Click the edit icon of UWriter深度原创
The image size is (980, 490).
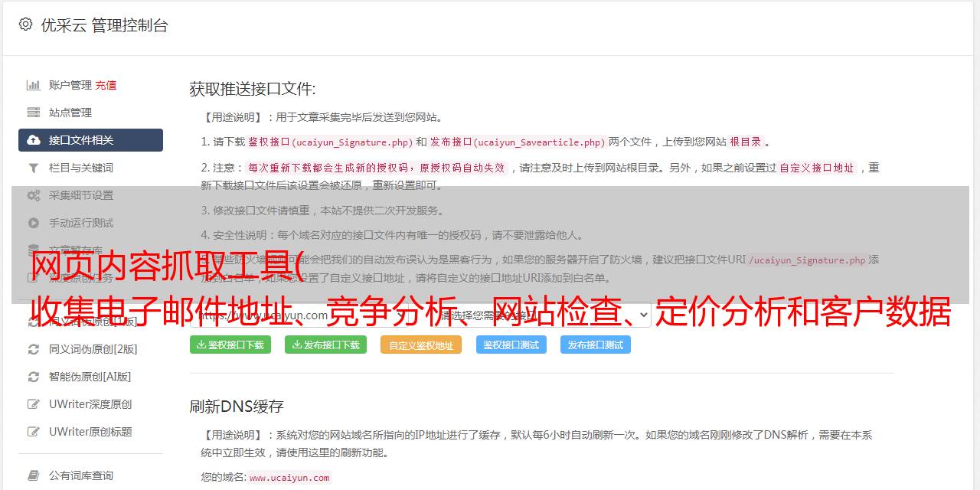tap(34, 404)
